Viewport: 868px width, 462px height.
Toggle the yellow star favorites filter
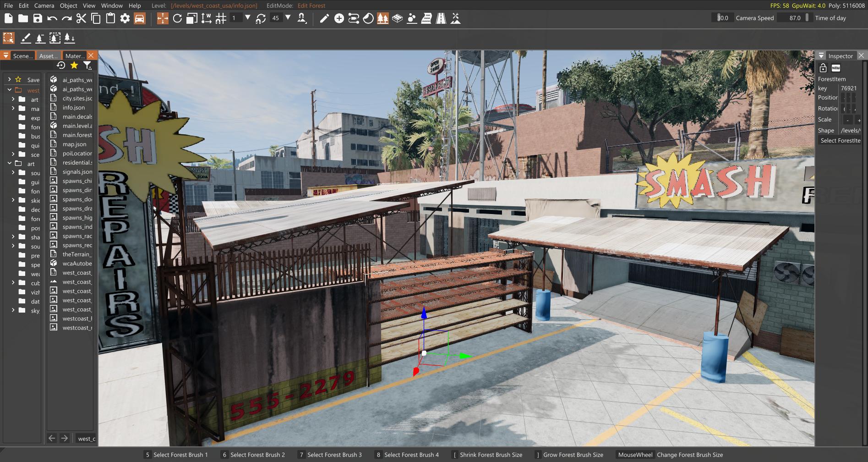pyautogui.click(x=74, y=66)
